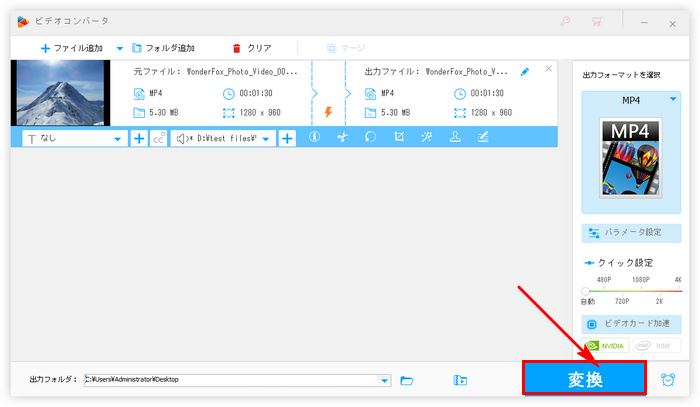The width and height of the screenshot is (700, 407).
Task: Expand the audio track dropdown
Action: pyautogui.click(x=267, y=139)
